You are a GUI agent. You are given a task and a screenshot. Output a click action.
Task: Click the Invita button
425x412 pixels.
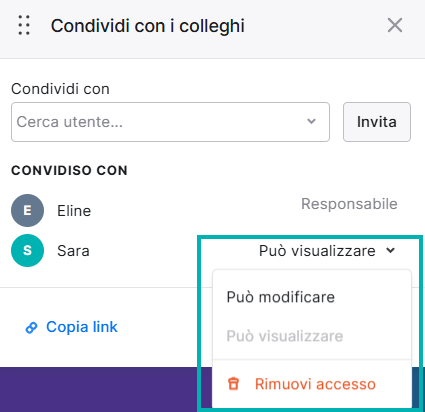(377, 122)
